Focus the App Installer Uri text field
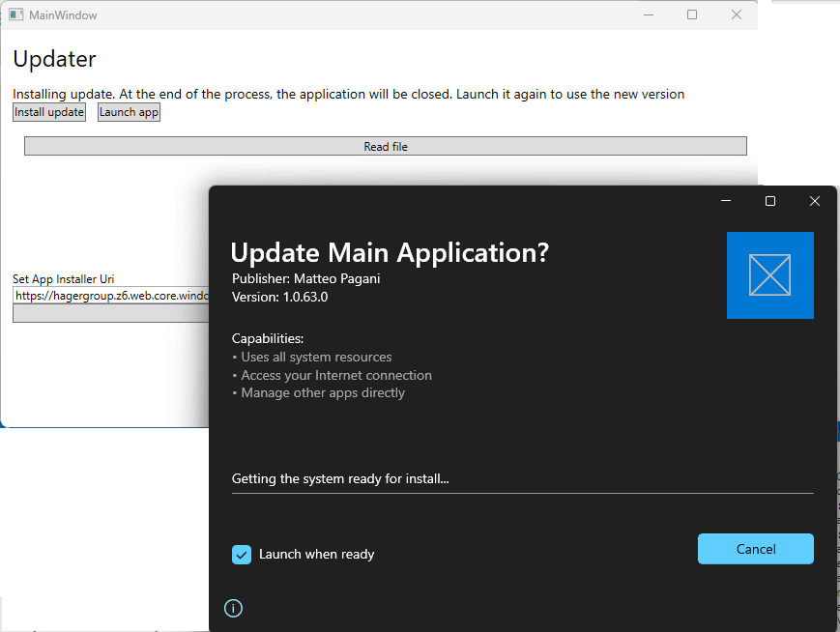Screen dimensions: 840x632 (x=111, y=296)
